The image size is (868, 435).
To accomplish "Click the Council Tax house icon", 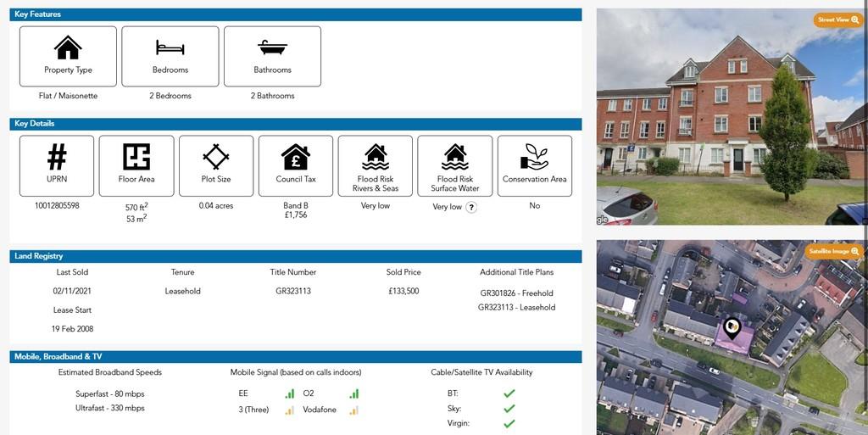I will pos(296,156).
